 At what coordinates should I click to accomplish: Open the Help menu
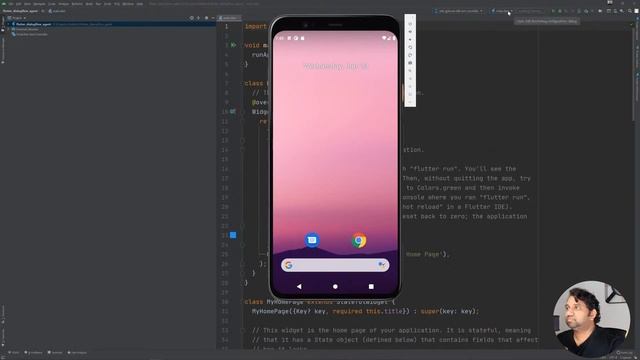tap(140, 4)
